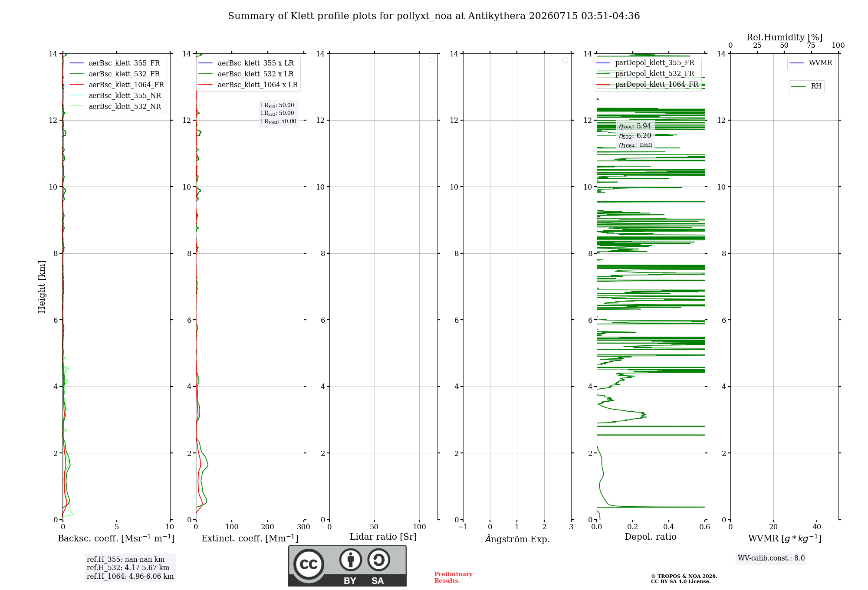Click the Preliminary Results red text
Screen dimensions: 868x590
coord(453,577)
